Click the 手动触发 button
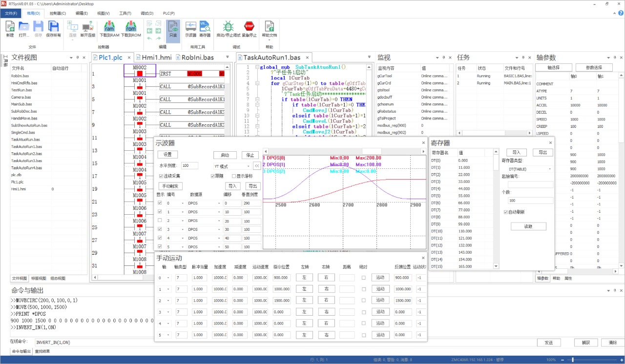 coord(170,186)
